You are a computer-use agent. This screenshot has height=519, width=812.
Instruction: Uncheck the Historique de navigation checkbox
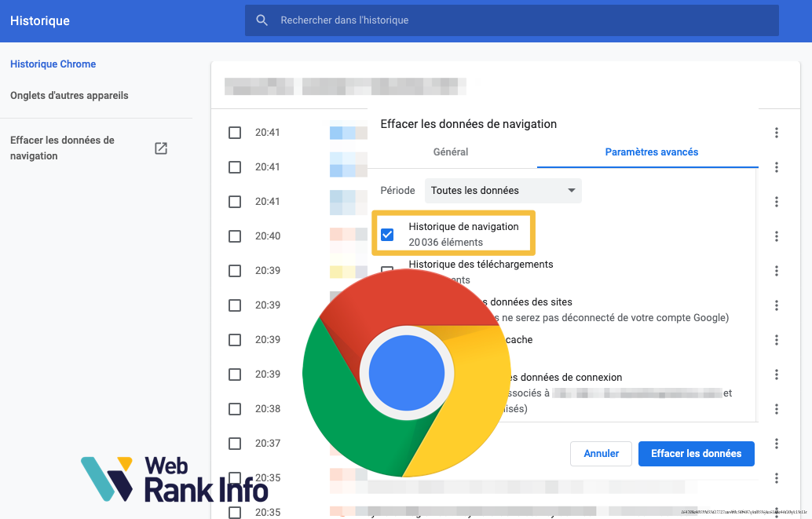(387, 235)
